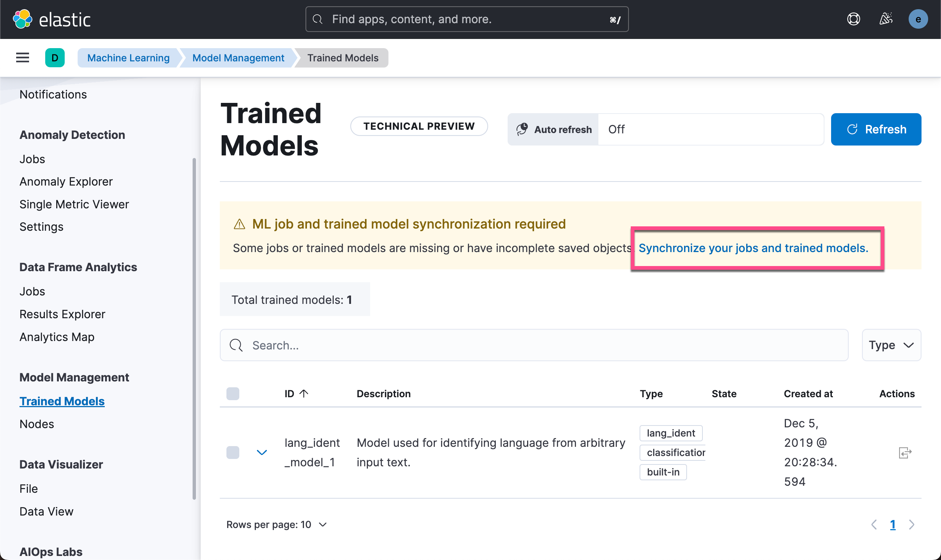Click the Elastic logo icon
The width and height of the screenshot is (941, 560).
tap(22, 19)
